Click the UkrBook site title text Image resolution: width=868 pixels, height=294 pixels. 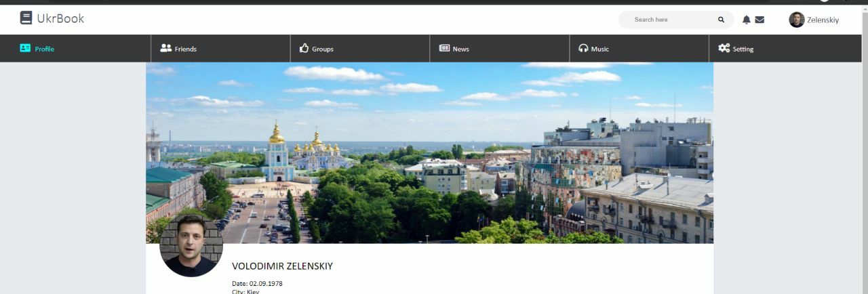point(60,18)
